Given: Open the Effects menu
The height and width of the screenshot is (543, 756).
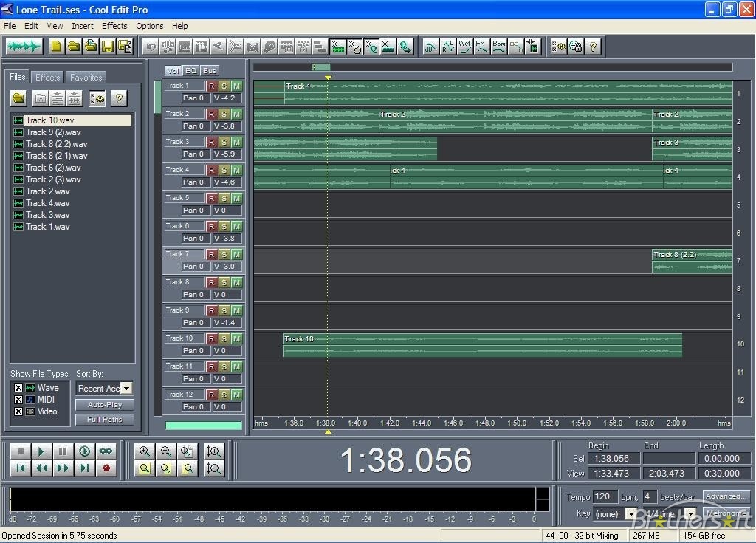Looking at the screenshot, I should (x=114, y=26).
